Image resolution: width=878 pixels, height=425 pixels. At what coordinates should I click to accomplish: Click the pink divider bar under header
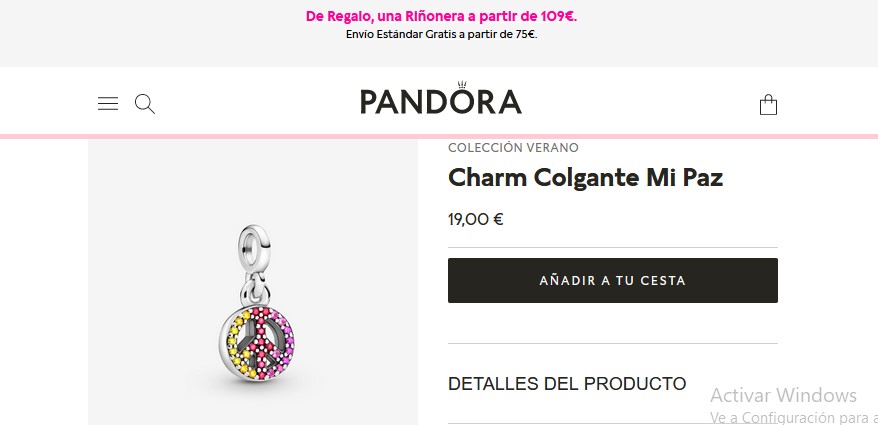(439, 137)
